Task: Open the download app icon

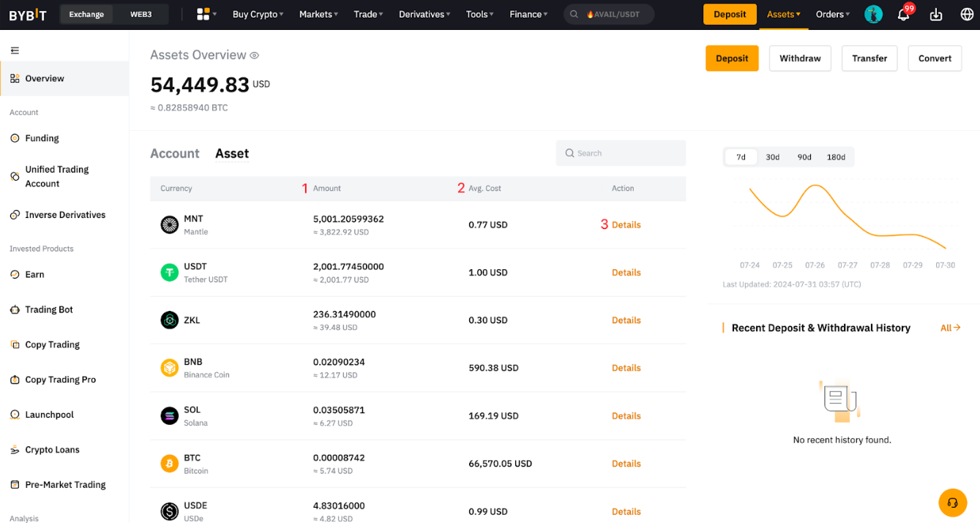Action: 935,15
